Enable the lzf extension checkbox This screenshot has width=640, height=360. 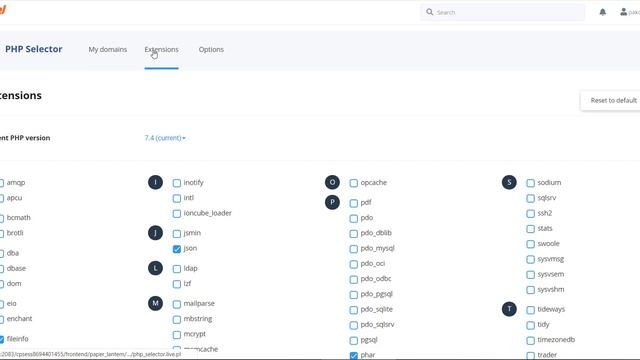tap(177, 284)
